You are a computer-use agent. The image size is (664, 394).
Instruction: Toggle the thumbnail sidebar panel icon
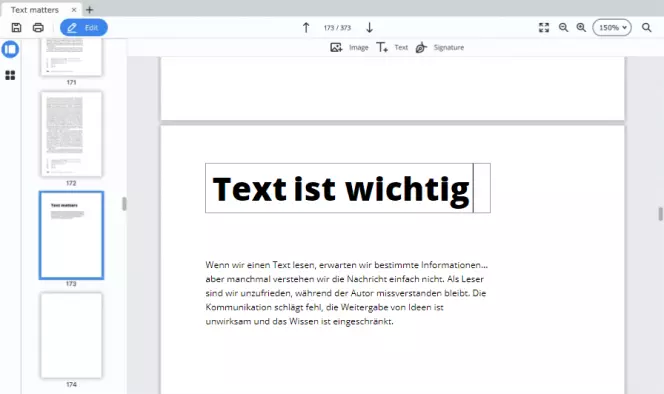click(x=10, y=49)
